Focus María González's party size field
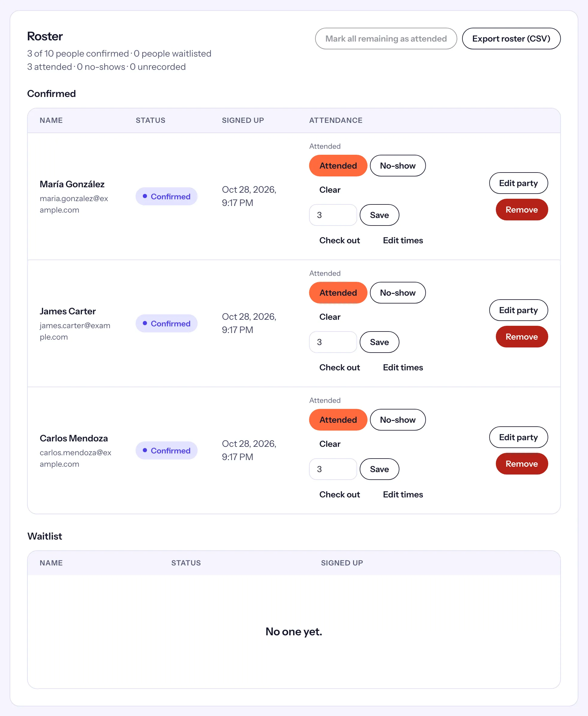 (333, 215)
